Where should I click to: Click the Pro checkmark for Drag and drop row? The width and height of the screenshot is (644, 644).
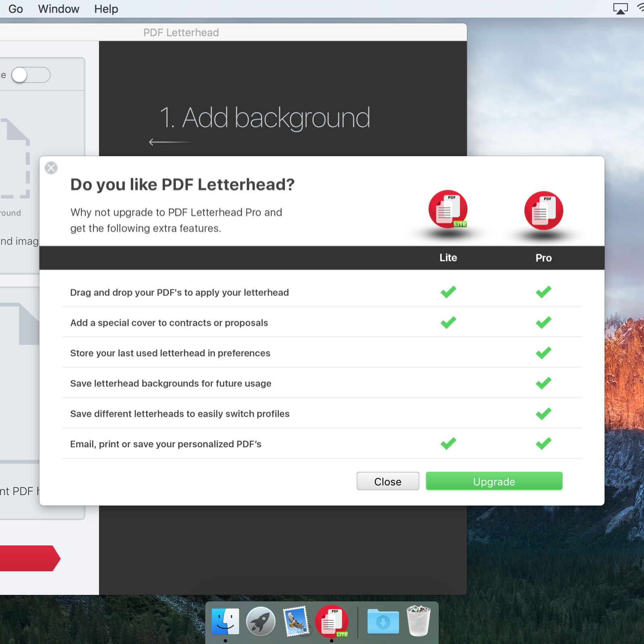coord(543,292)
